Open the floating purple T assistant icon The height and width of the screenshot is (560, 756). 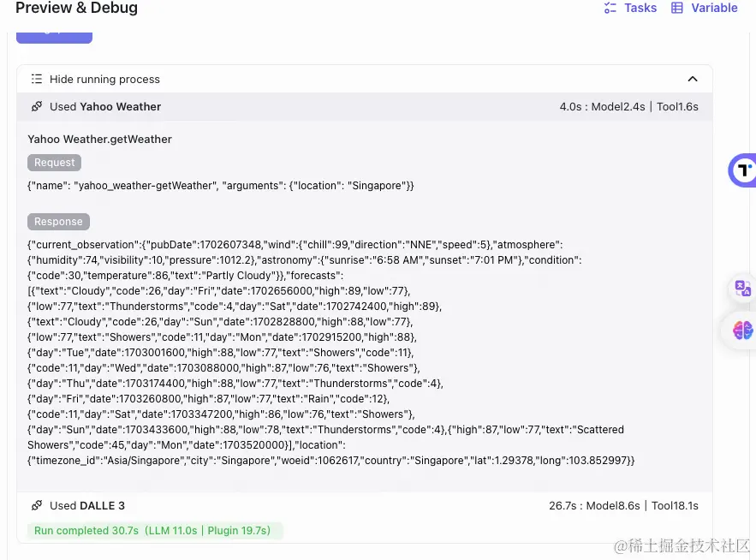tap(743, 170)
